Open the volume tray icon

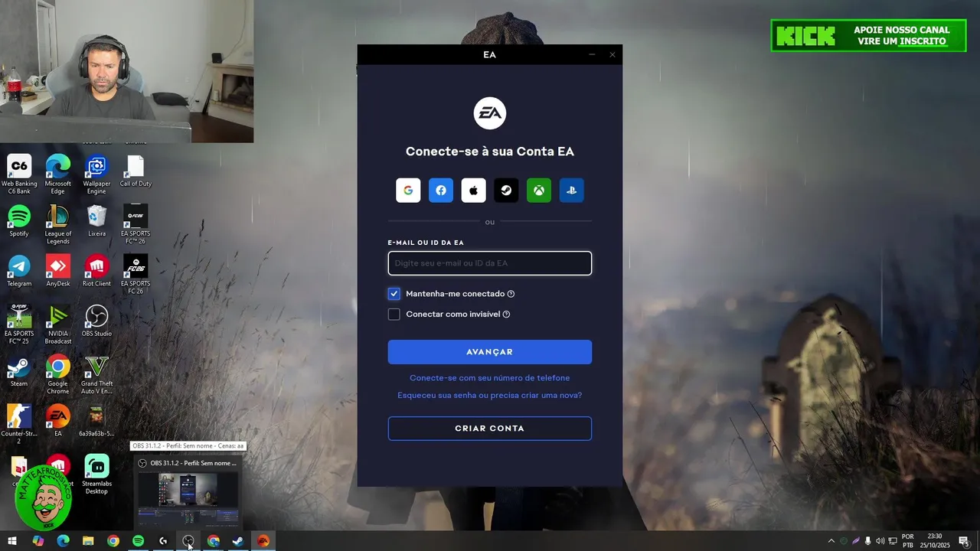coord(880,541)
